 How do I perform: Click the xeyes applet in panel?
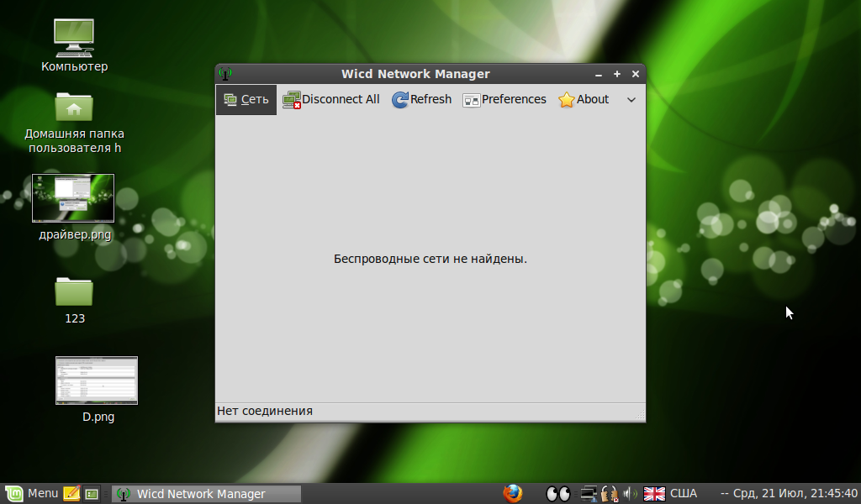click(558, 494)
